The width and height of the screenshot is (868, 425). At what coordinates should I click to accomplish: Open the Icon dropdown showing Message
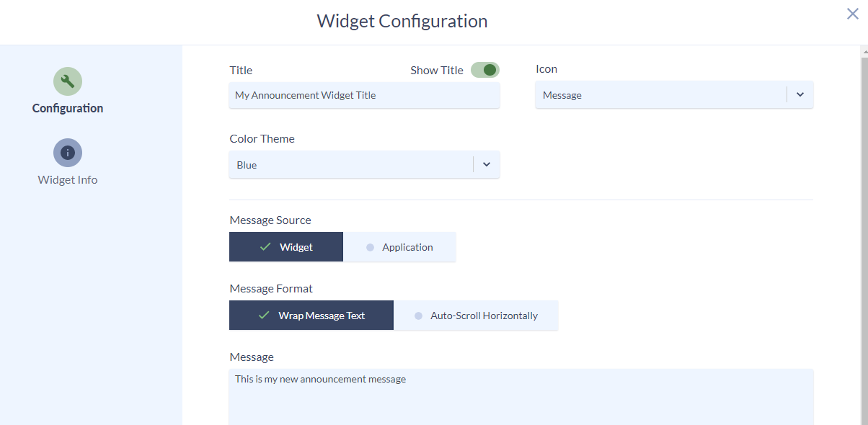674,95
